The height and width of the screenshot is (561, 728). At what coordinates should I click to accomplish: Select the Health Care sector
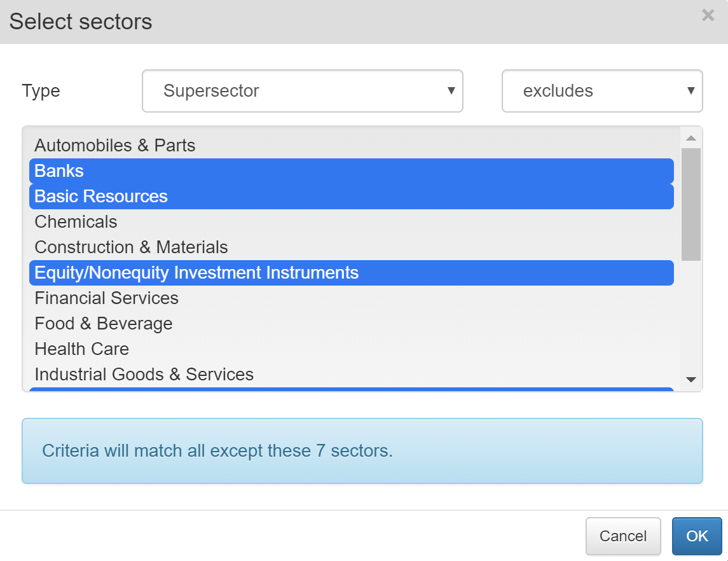352,349
